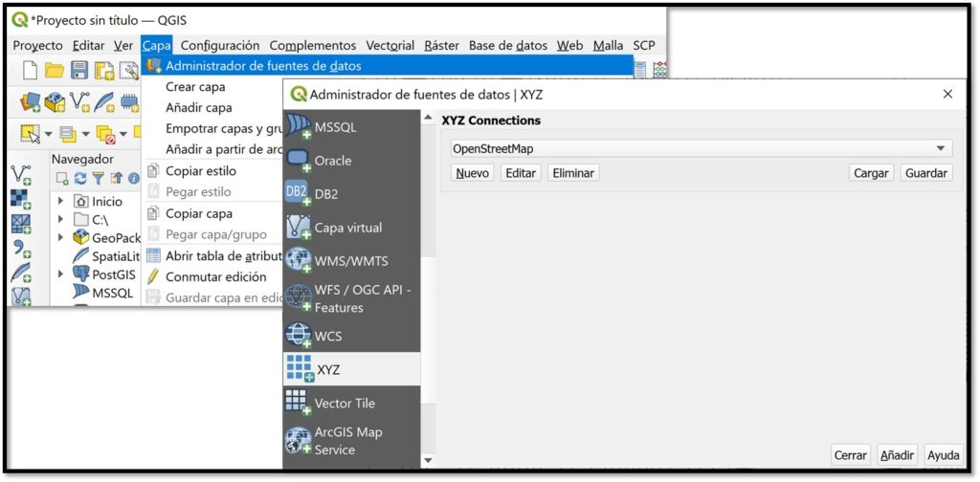Expand the GeoPackage node in Navegador

[61, 237]
